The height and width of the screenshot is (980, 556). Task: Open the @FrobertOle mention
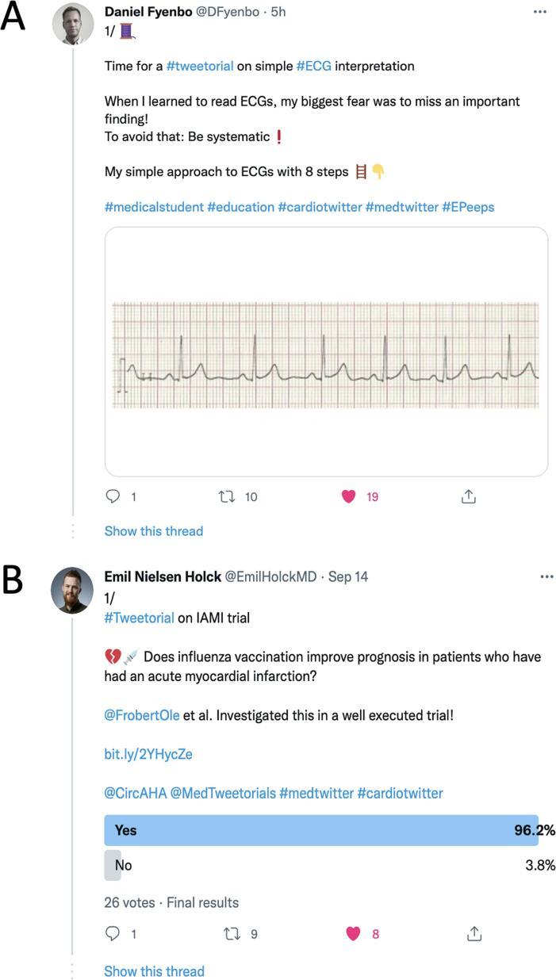142,715
